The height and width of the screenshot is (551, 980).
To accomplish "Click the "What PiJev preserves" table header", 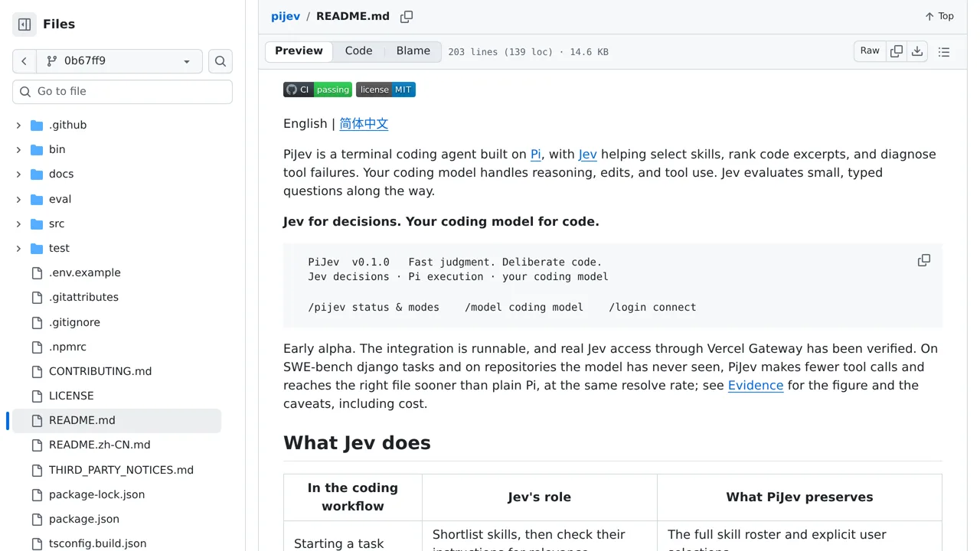I will (799, 497).
